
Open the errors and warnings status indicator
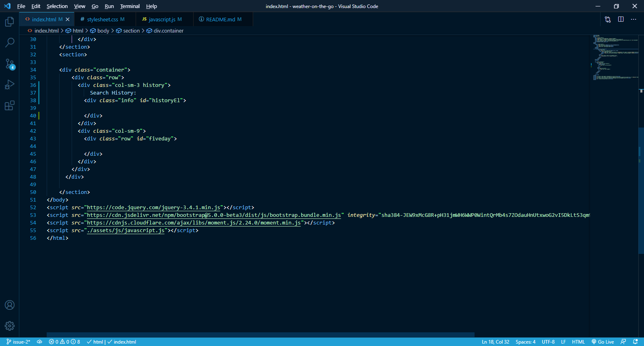pyautogui.click(x=64, y=342)
